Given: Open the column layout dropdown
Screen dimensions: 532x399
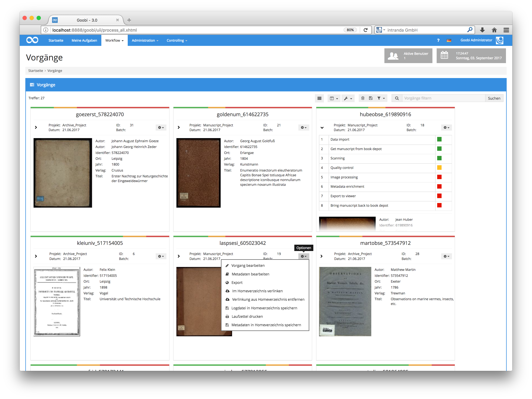Looking at the screenshot, I should pyautogui.click(x=334, y=98).
